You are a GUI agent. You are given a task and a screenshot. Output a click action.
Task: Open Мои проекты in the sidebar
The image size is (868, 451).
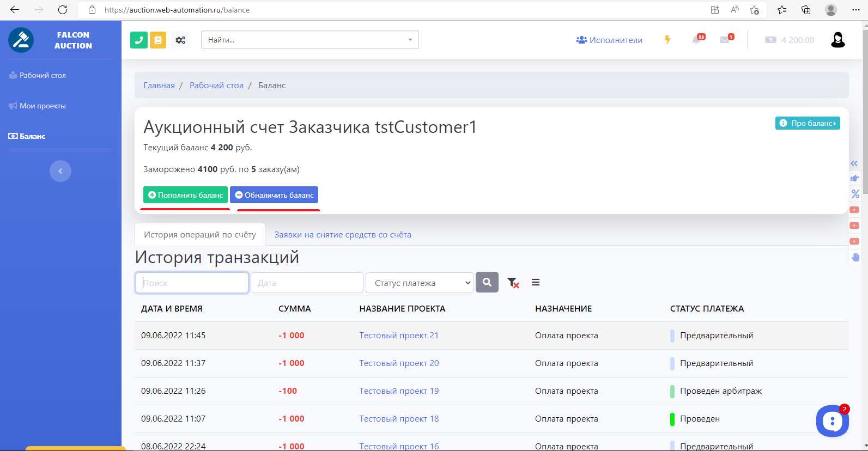[43, 106]
